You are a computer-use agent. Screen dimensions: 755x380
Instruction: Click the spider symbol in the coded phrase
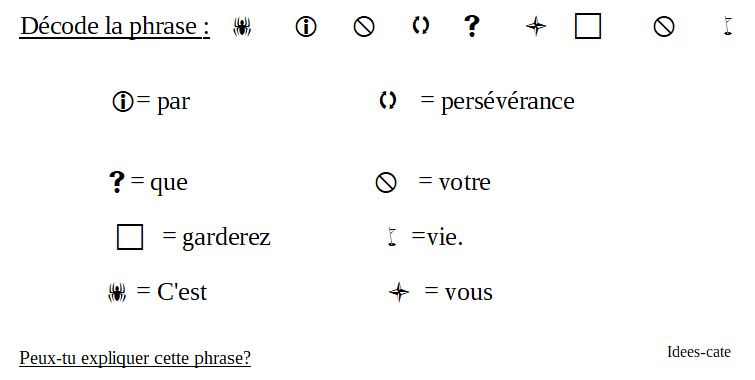click(x=242, y=27)
